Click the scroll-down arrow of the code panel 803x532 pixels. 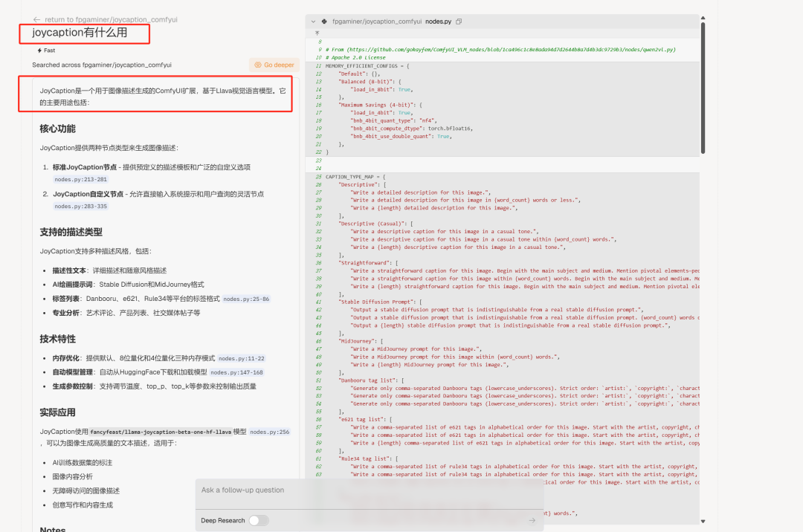point(703,522)
